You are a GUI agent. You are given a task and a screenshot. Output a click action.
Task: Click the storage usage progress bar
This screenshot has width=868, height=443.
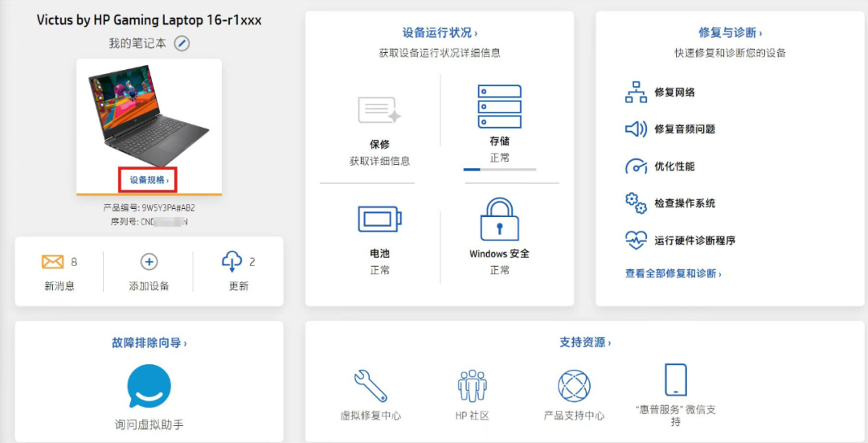500,170
